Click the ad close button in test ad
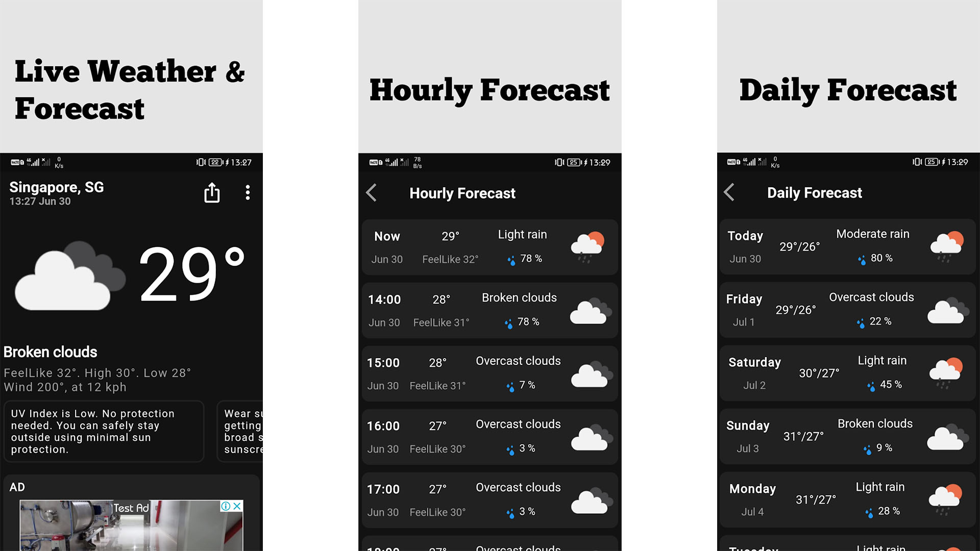Image resolution: width=980 pixels, height=551 pixels. tap(239, 507)
